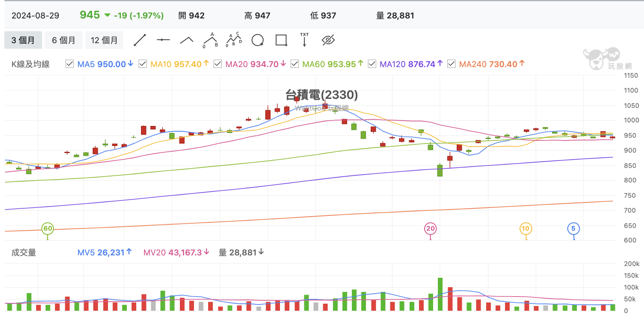Click the 200k volume axis label

tap(632, 264)
